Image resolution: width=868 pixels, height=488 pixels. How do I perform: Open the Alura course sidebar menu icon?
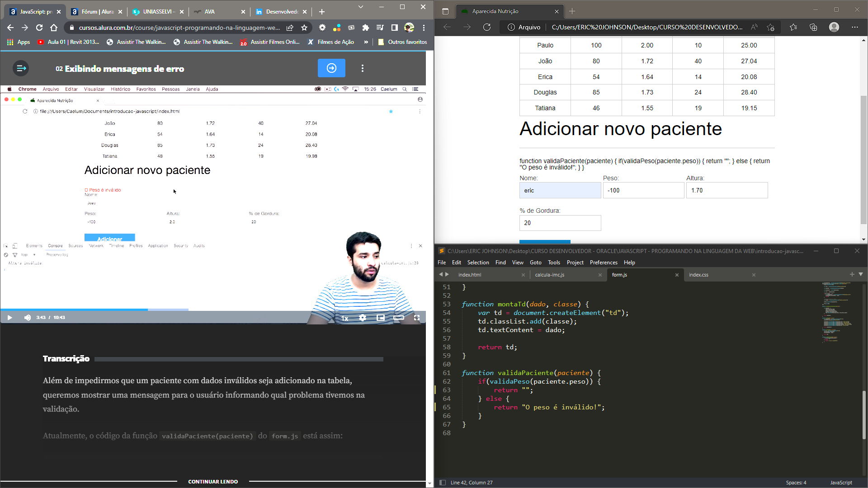21,68
